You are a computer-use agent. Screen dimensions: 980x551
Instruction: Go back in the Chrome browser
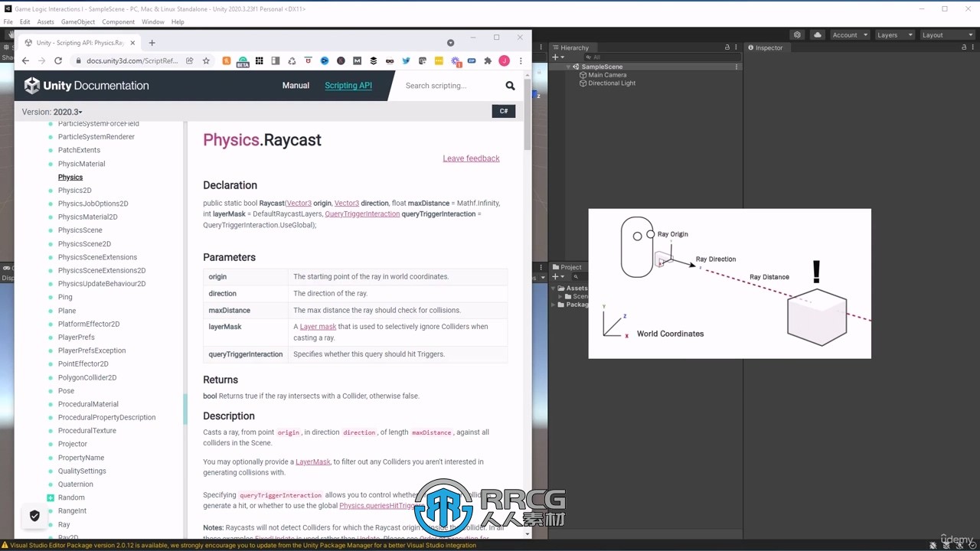25,60
